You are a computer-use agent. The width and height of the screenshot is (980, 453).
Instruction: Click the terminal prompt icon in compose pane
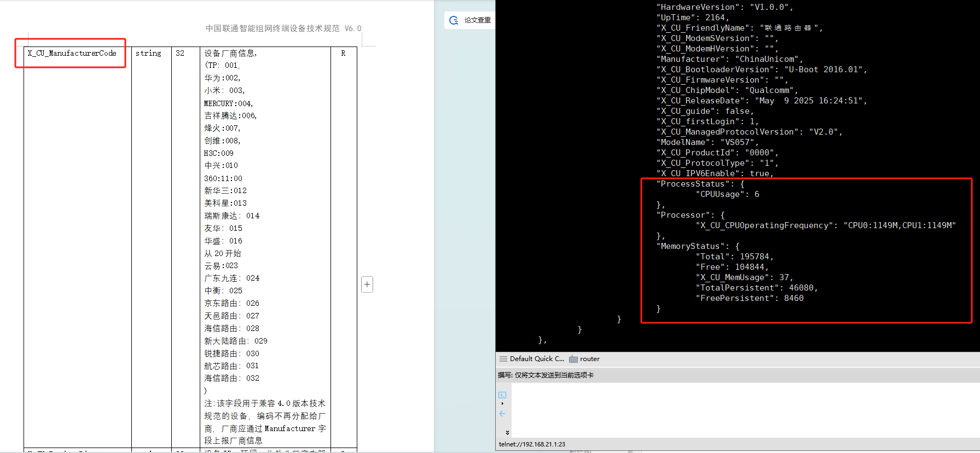click(502, 395)
